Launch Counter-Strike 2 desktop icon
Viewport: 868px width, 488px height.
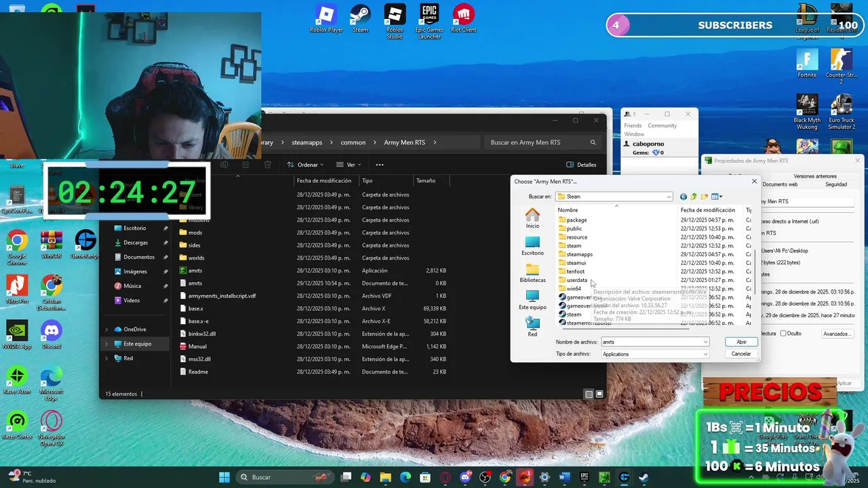pyautogui.click(x=842, y=66)
